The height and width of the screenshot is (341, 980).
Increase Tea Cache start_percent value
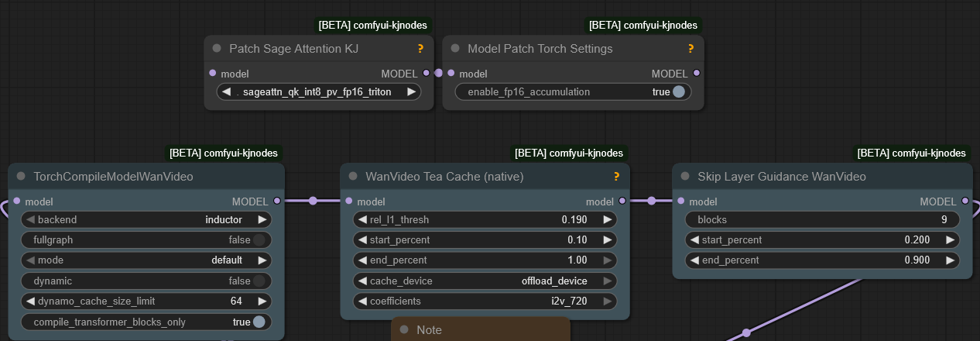(x=608, y=240)
